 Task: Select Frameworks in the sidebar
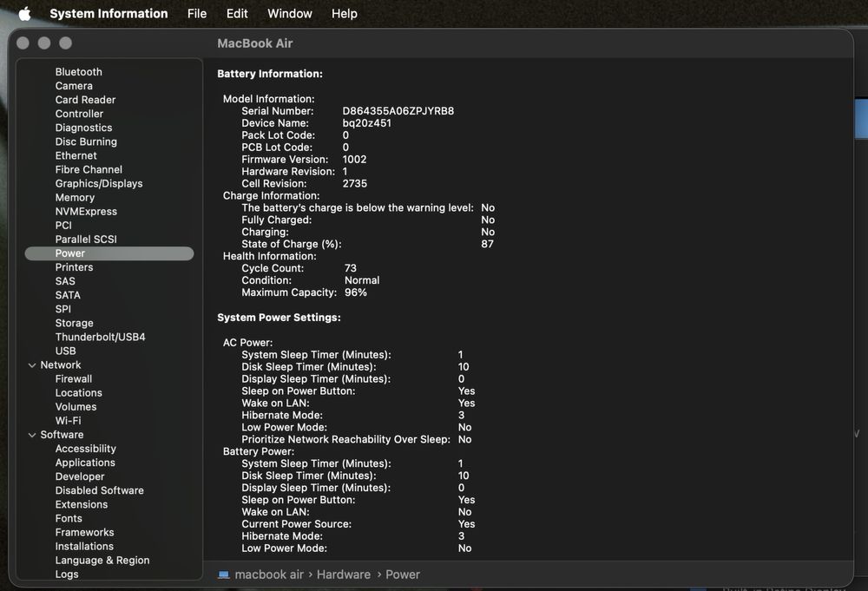pos(85,532)
